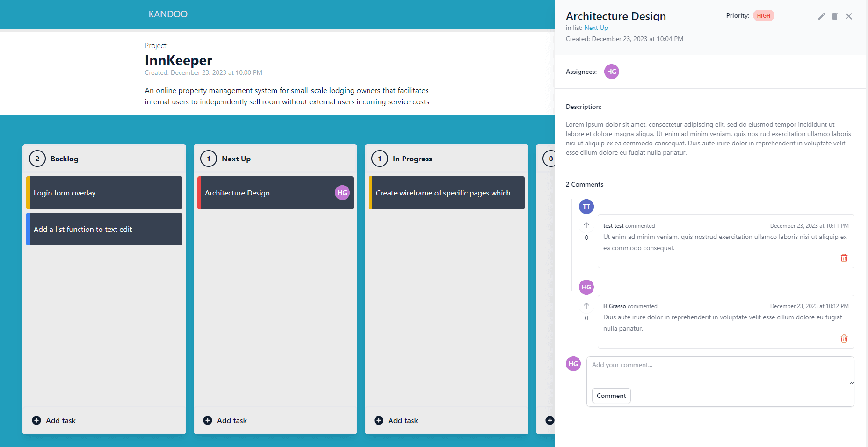Open Add a list function task card
The image size is (868, 447).
(104, 229)
